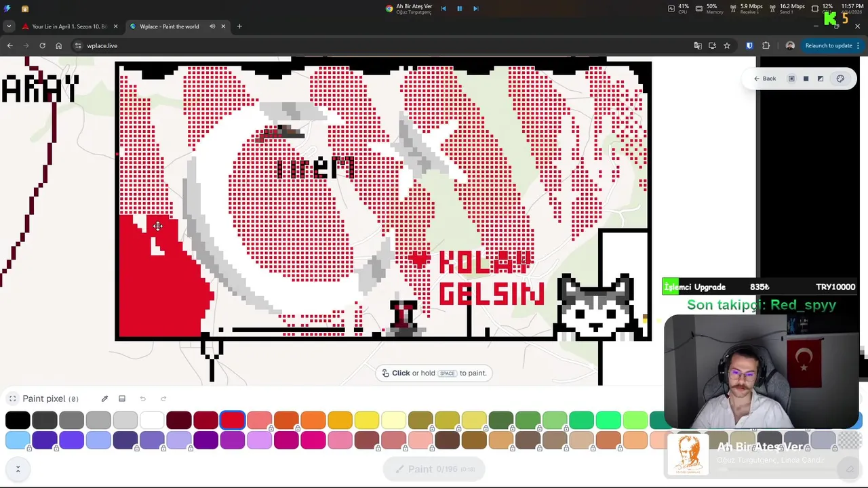
Task: Open the tab search dropdown
Action: (9, 26)
